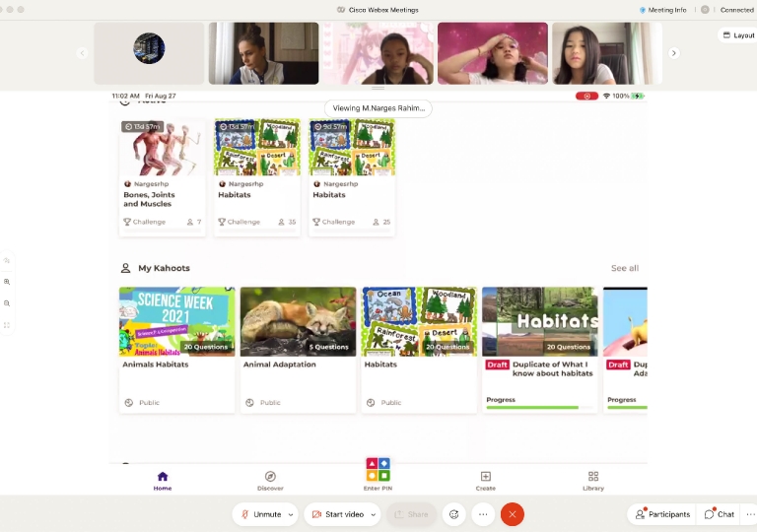
Task: Click See all for My Kahoots
Action: [625, 268]
